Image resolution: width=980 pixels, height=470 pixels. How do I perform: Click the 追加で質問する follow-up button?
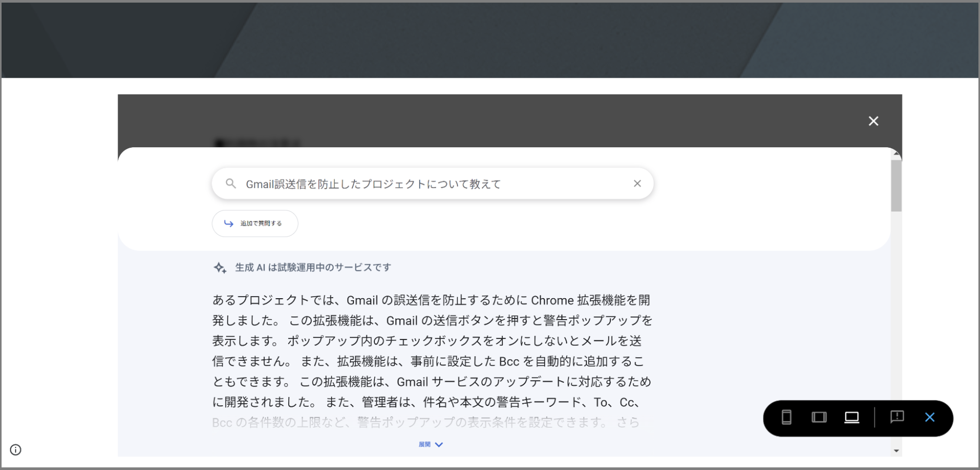tap(255, 224)
